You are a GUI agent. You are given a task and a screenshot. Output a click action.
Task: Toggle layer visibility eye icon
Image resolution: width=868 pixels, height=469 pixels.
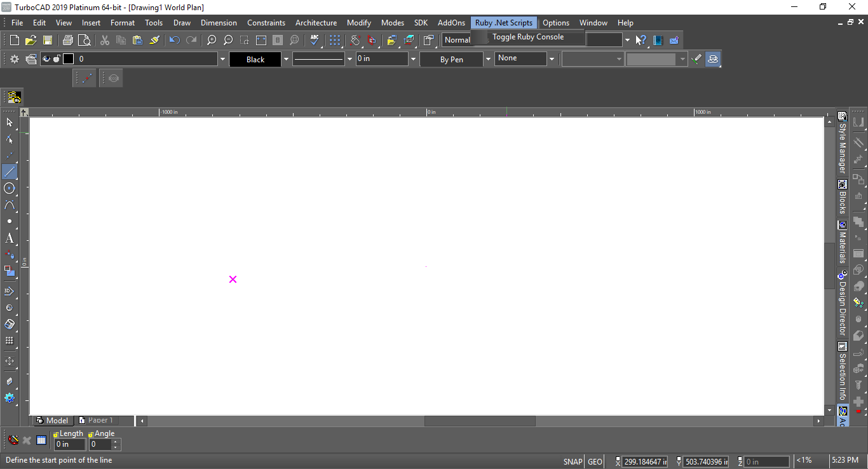pos(46,59)
